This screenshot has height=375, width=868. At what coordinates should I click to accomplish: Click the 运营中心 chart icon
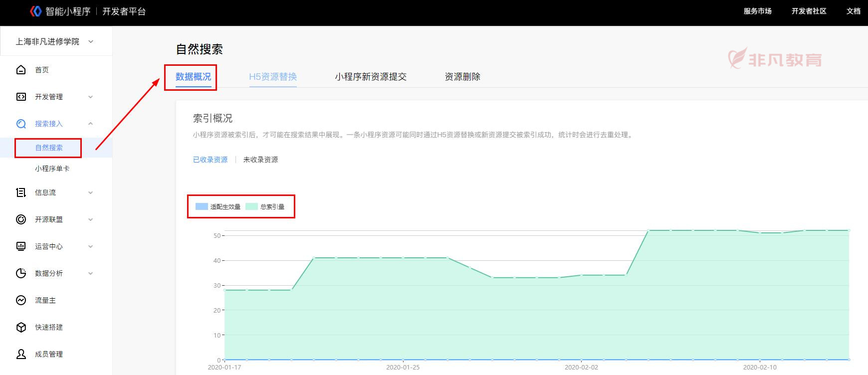pyautogui.click(x=21, y=246)
